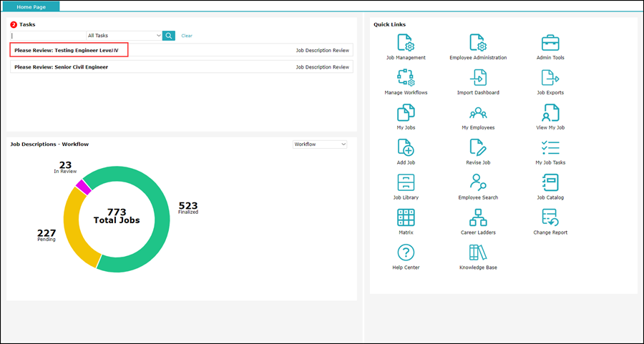644x344 pixels.
Task: Expand the All Tasks filter dropdown
Action: point(124,35)
